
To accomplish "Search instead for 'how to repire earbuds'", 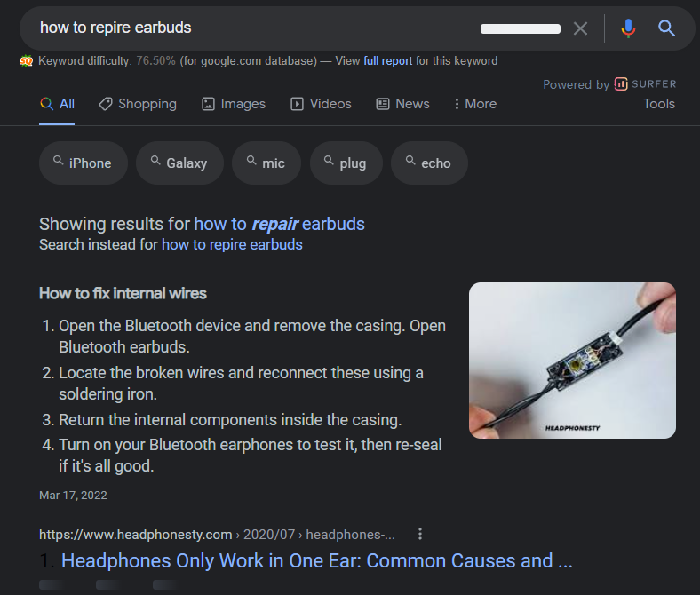I will (232, 244).
